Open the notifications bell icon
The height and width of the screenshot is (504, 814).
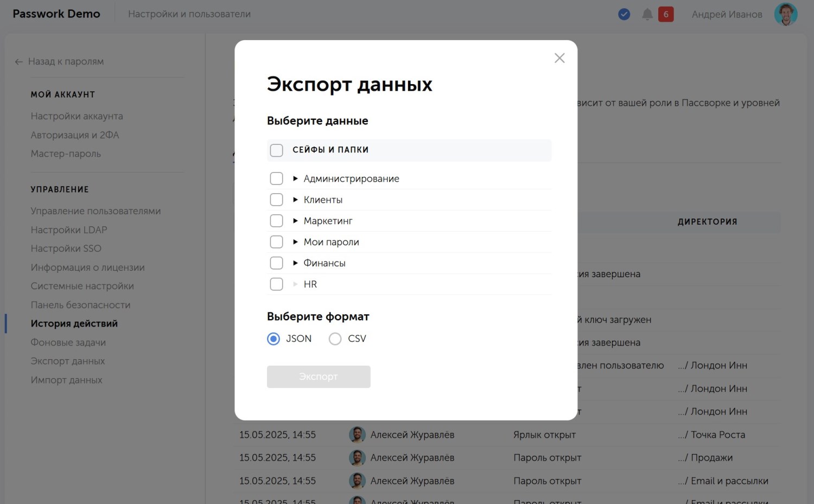point(647,14)
